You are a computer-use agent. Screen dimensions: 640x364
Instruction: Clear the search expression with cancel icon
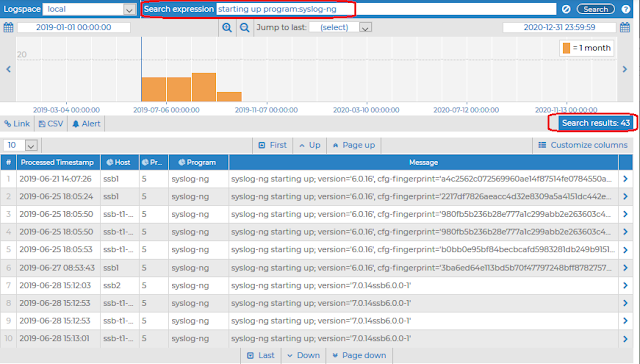[566, 9]
